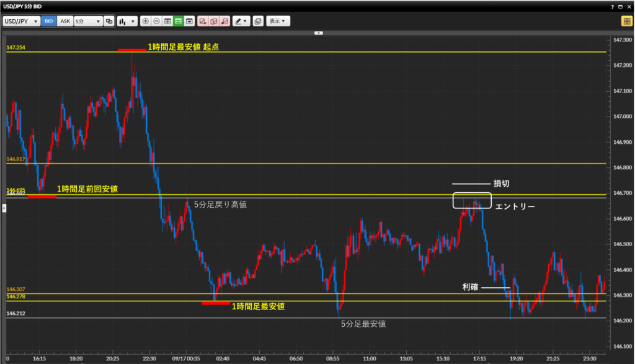The image size is (635, 364).
Task: Click the third pink toolbar icon
Action: point(224,21)
